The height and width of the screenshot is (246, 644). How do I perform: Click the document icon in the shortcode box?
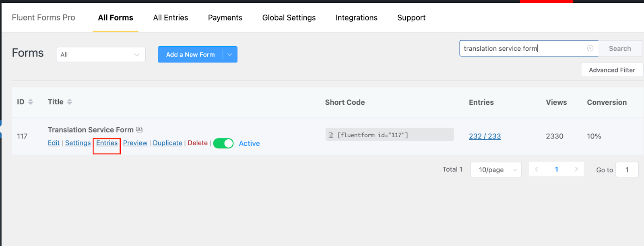tap(331, 135)
